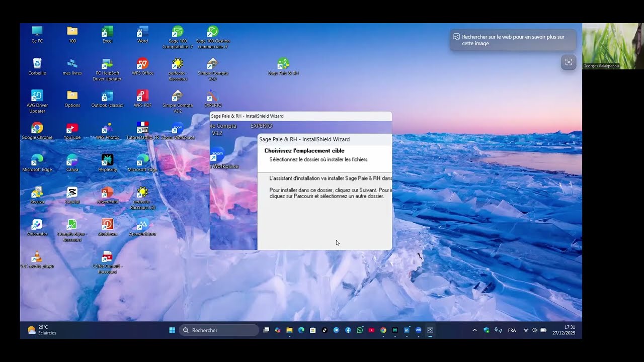Open the Ce PC desktop icon
644x362 pixels.
(x=37, y=34)
